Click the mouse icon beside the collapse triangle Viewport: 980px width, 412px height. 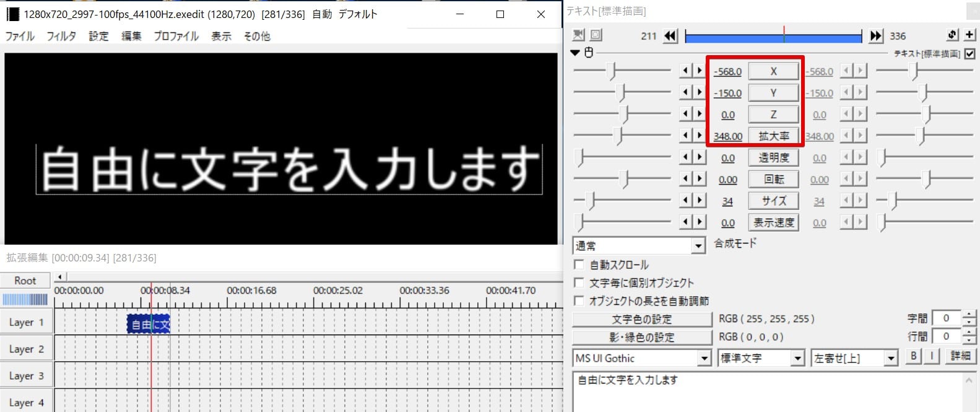[x=589, y=53]
